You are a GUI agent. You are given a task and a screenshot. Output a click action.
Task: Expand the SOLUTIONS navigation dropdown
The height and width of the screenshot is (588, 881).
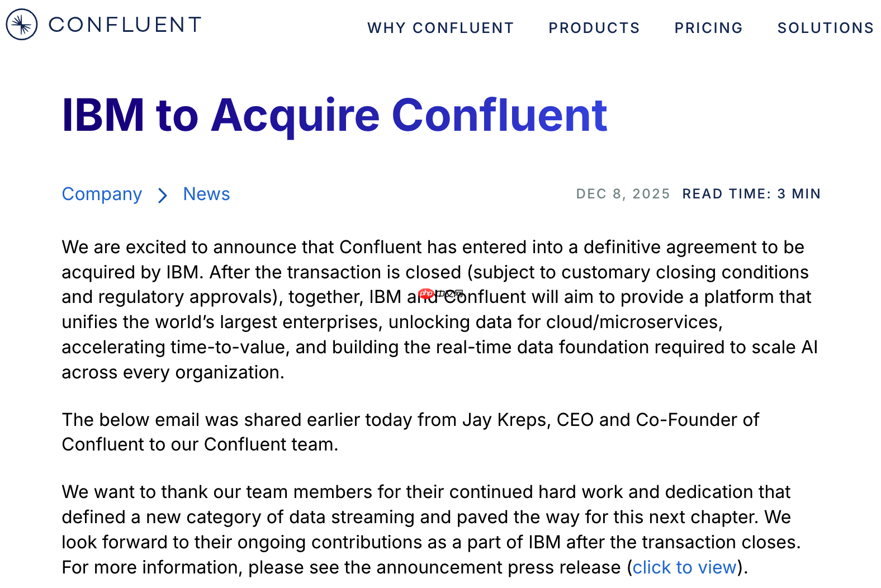pyautogui.click(x=825, y=28)
